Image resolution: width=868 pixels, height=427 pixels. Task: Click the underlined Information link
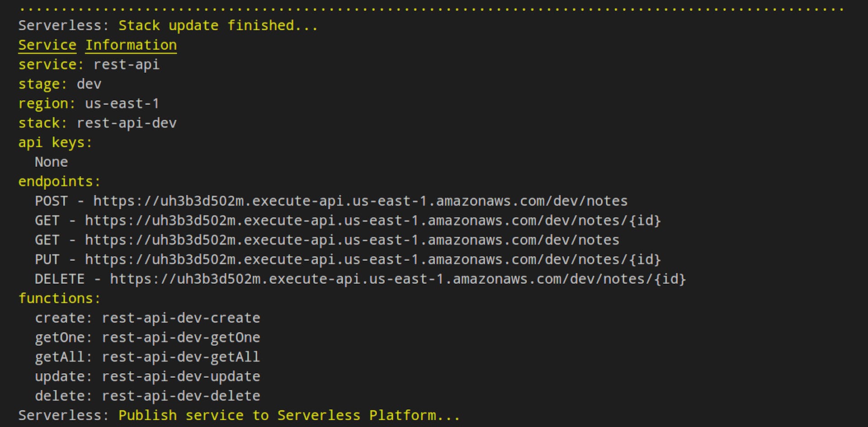point(131,45)
